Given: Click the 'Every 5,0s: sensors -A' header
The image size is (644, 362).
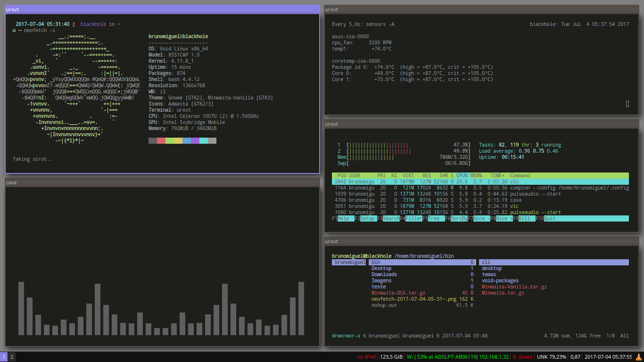Looking at the screenshot, I should (363, 24).
